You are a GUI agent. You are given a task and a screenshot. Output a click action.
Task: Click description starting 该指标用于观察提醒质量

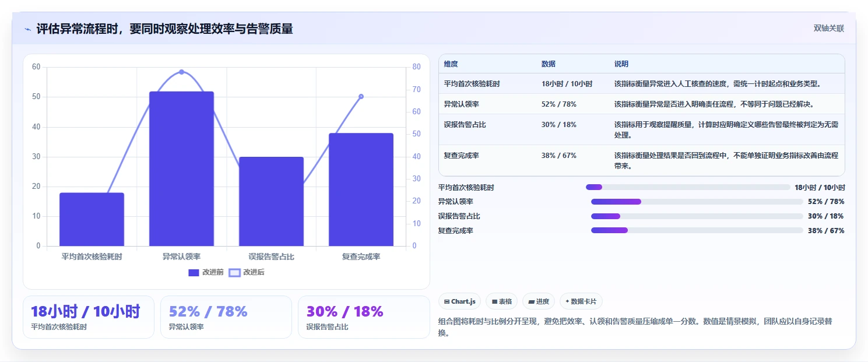pyautogui.click(x=726, y=129)
